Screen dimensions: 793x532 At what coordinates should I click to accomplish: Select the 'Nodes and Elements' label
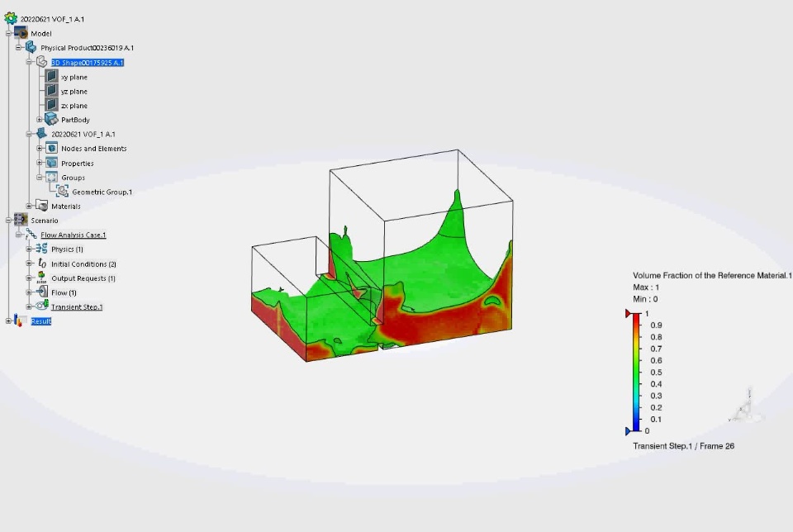click(94, 149)
